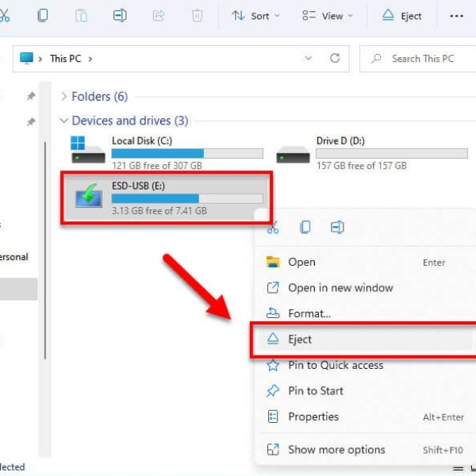Viewport: 476px width, 476px height.
Task: Click the Cut icon in context menu
Action: point(273,227)
